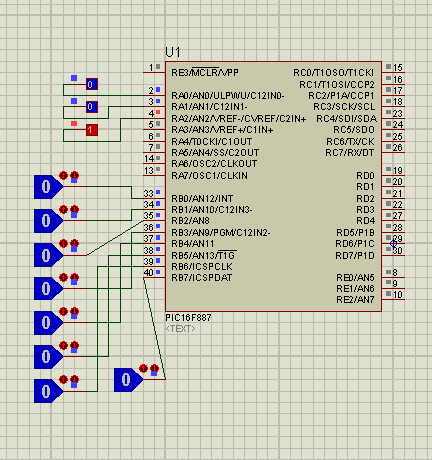This screenshot has height=460, width=432.
Task: Toggle the blue logic state wired to RB0
Action: 48,187
